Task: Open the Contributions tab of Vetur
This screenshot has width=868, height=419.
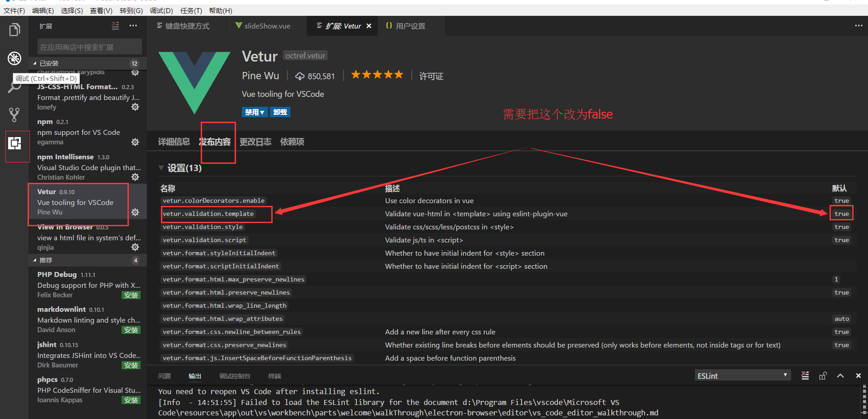Action: tap(215, 142)
